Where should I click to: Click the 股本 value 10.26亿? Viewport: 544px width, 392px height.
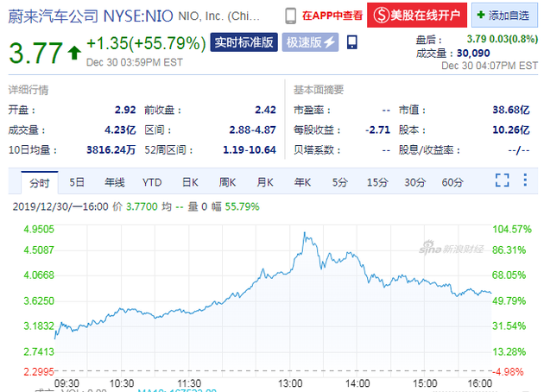[x=511, y=130]
